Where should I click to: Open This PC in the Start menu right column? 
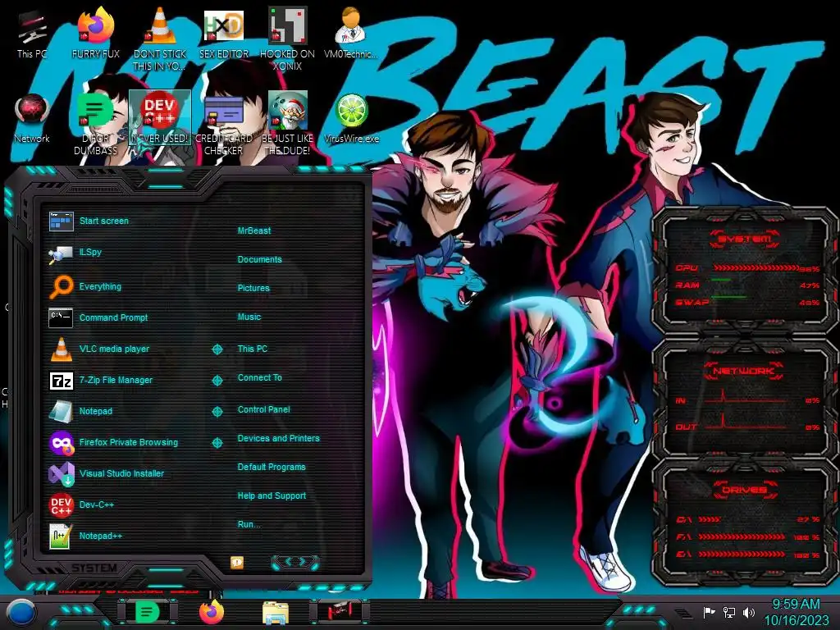point(253,349)
